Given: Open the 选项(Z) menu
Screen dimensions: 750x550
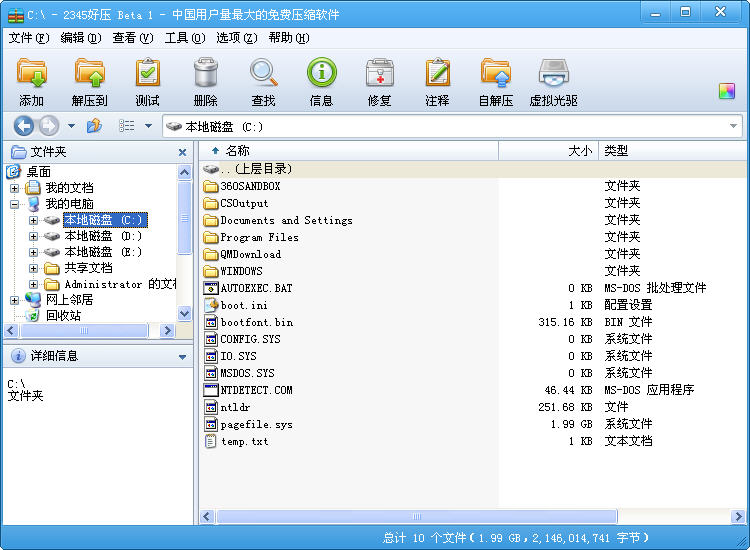Looking at the screenshot, I should point(236,38).
